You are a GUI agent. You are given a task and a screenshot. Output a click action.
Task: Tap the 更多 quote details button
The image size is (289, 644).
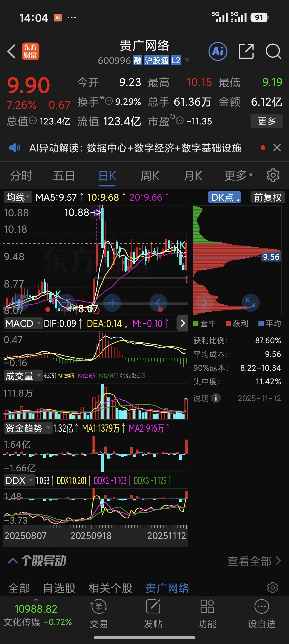[267, 121]
